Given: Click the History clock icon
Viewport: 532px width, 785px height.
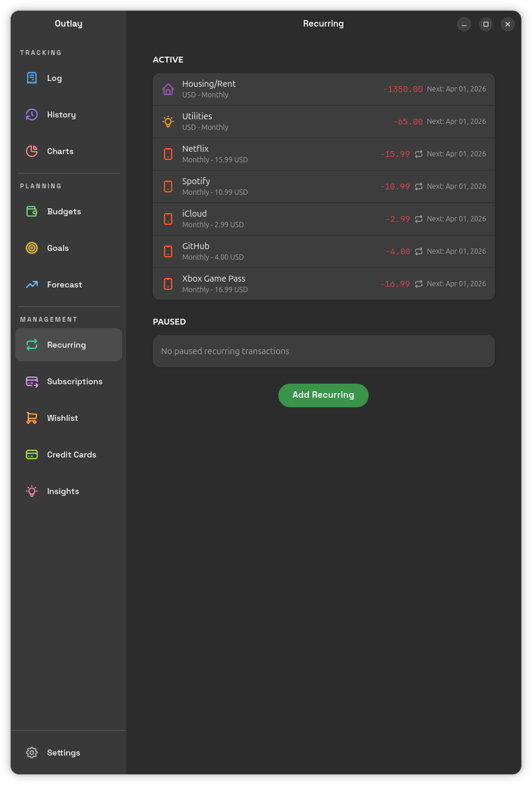Looking at the screenshot, I should coord(32,115).
